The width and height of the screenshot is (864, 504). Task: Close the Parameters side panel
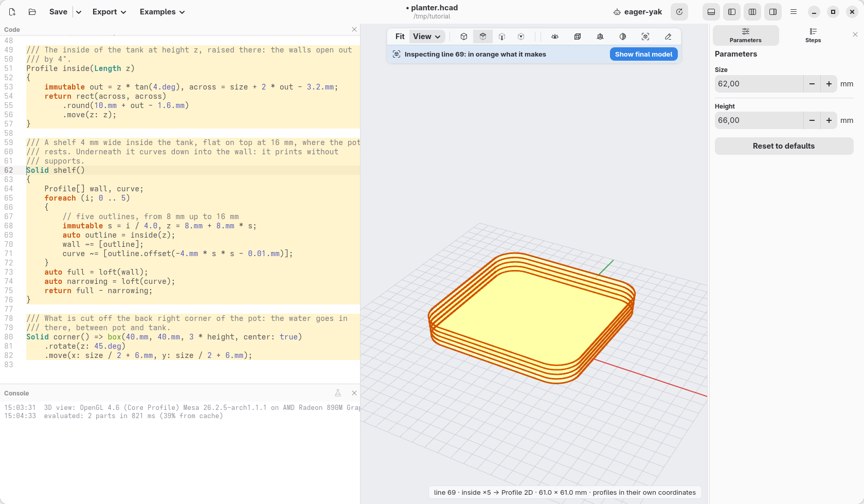pos(855,34)
